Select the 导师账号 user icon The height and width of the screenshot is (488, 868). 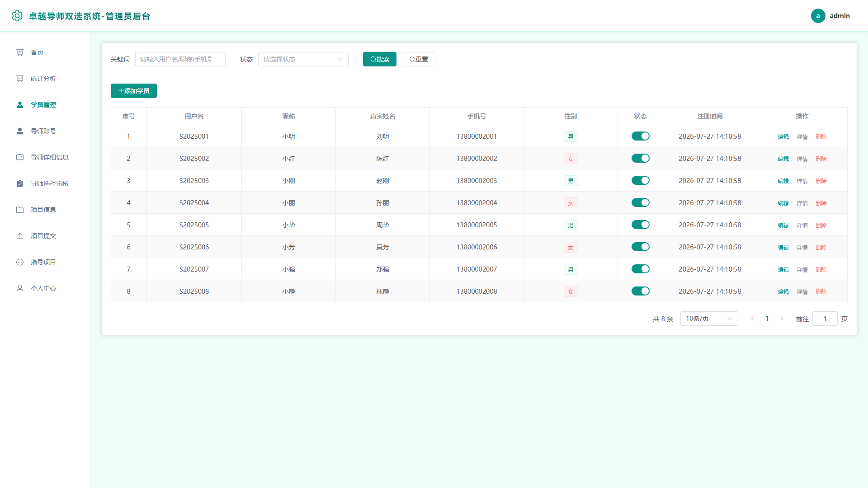(20, 131)
